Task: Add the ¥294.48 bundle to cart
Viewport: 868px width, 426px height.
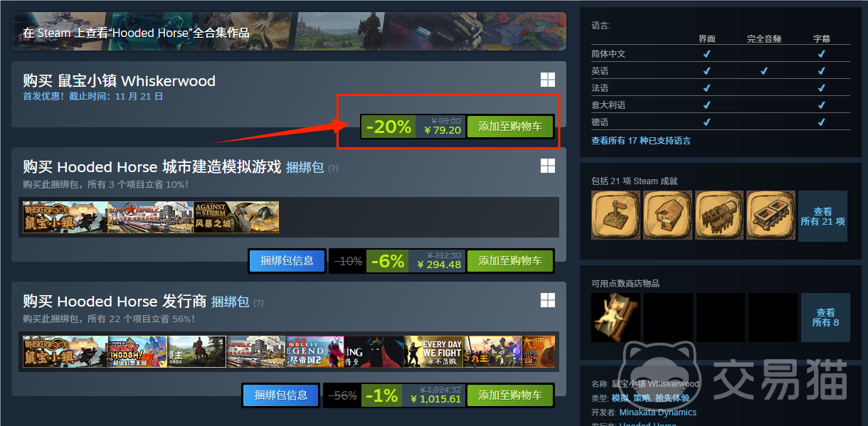Action: 510,261
